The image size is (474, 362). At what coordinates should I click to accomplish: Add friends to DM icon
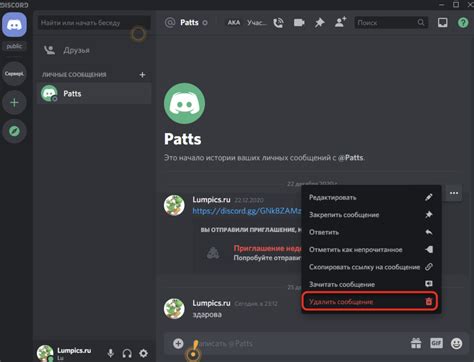click(x=340, y=22)
